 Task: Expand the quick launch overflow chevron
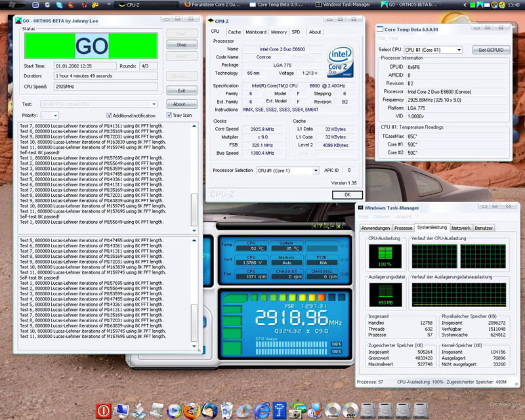(109, 5)
